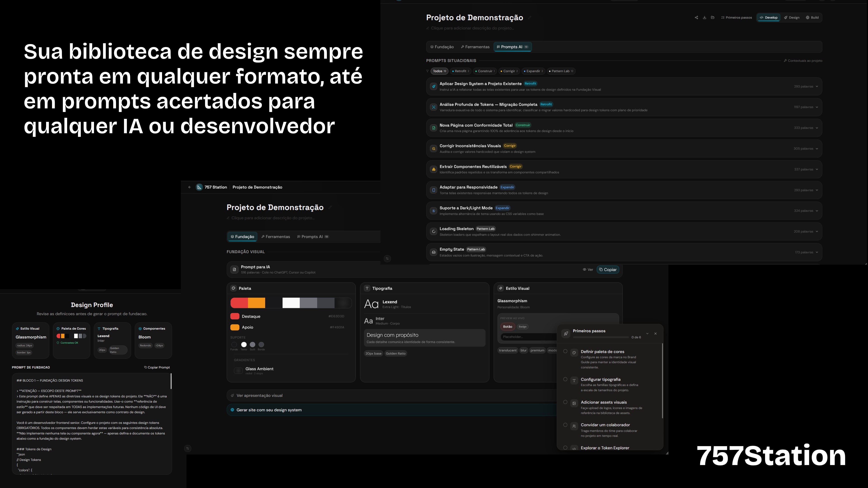Select the Pattern Lab filter chip
The width and height of the screenshot is (868, 488).
561,71
